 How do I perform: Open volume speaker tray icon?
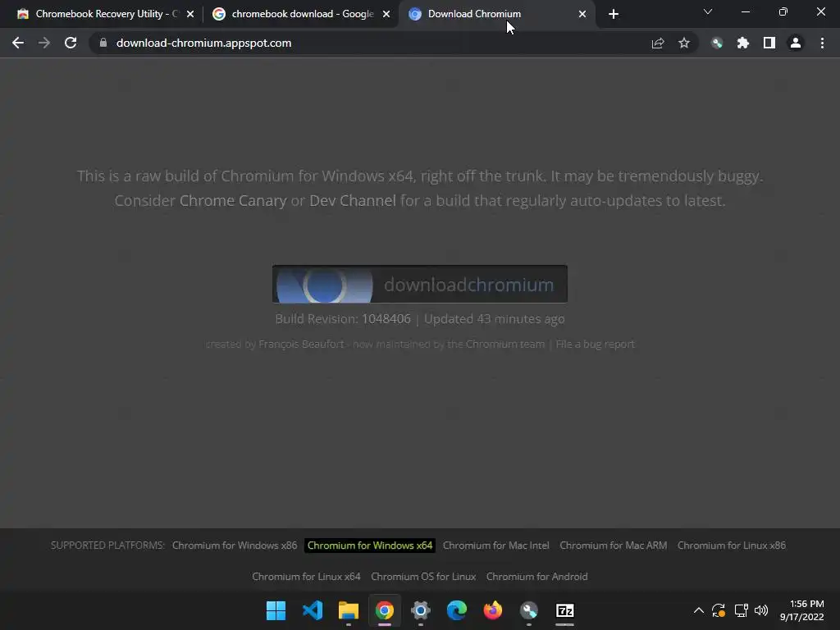point(760,610)
